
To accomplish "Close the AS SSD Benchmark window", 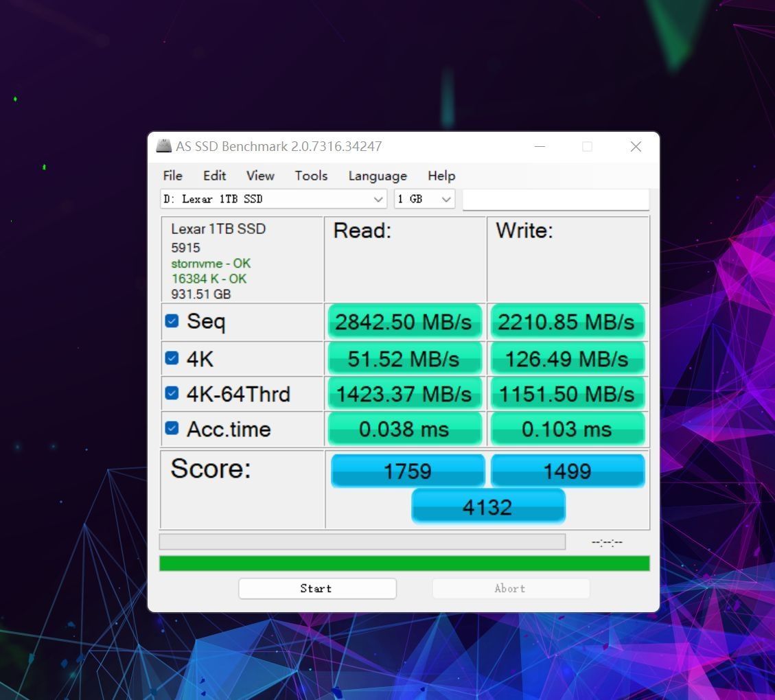I will pyautogui.click(x=636, y=146).
